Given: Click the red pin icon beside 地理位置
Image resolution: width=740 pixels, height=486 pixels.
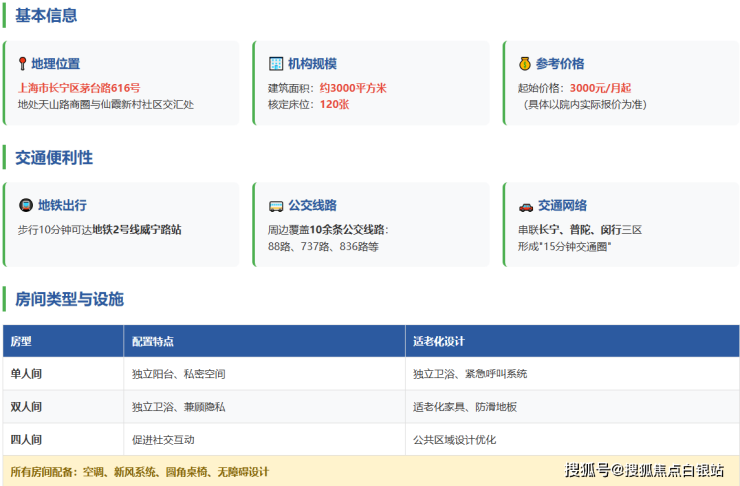Looking at the screenshot, I should [x=23, y=64].
